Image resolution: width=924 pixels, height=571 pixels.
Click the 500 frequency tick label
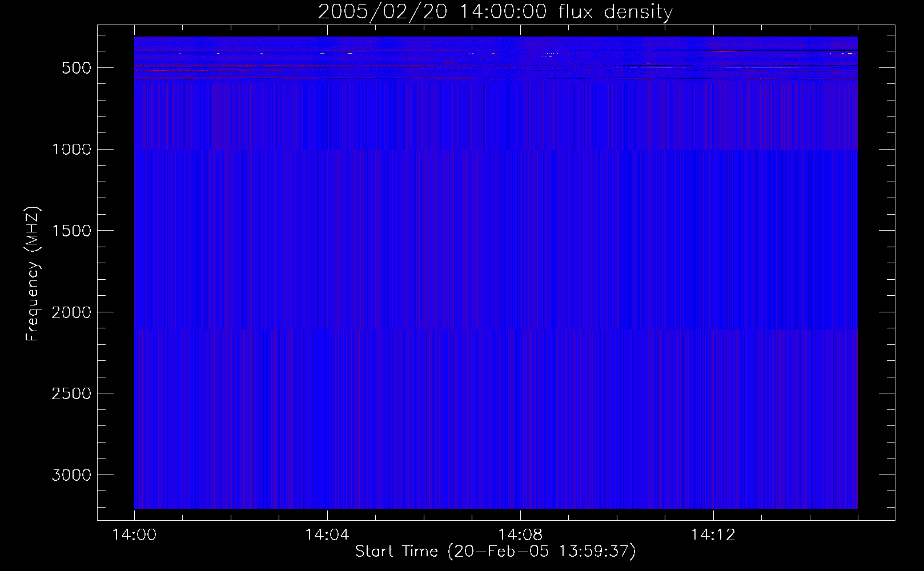point(77,68)
